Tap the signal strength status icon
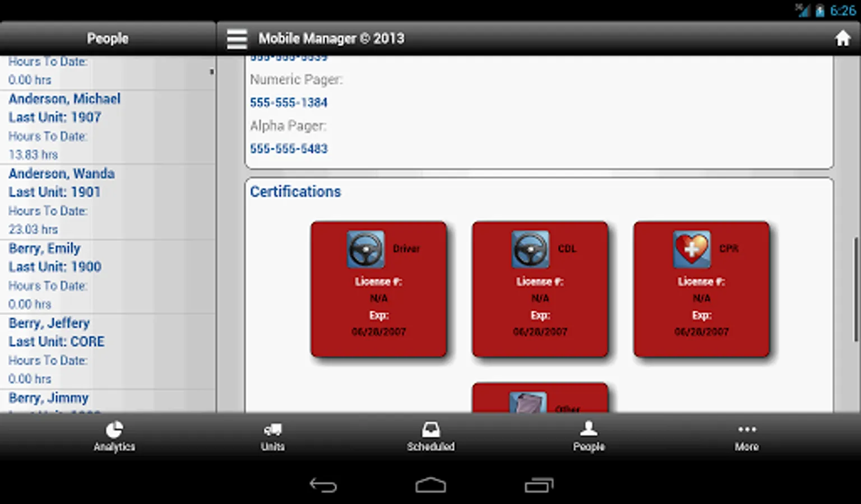Image resolution: width=861 pixels, height=504 pixels. 803,11
